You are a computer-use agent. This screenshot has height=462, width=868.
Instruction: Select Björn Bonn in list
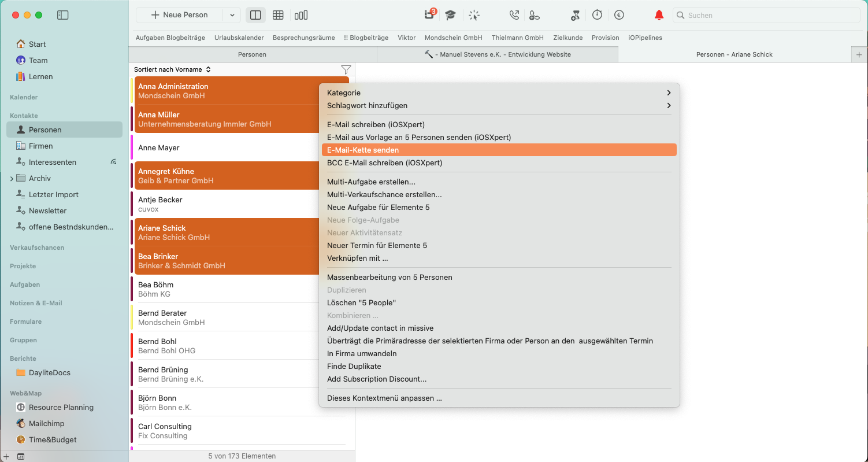(242, 402)
